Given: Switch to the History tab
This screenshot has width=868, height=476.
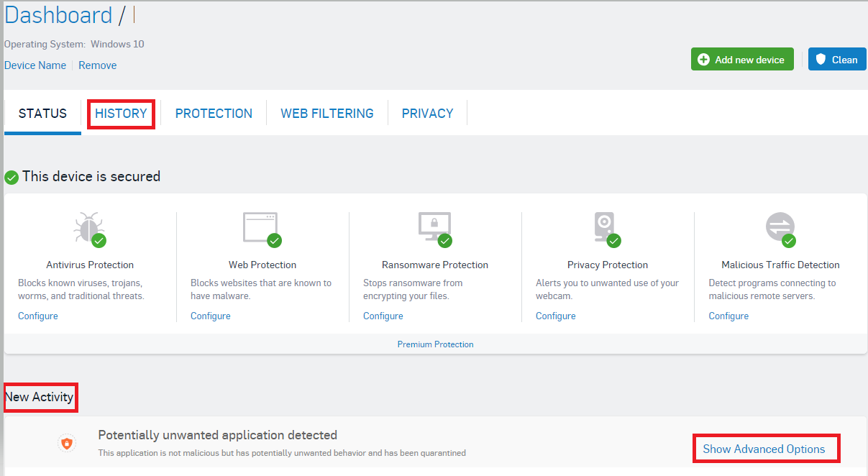Looking at the screenshot, I should pyautogui.click(x=121, y=114).
